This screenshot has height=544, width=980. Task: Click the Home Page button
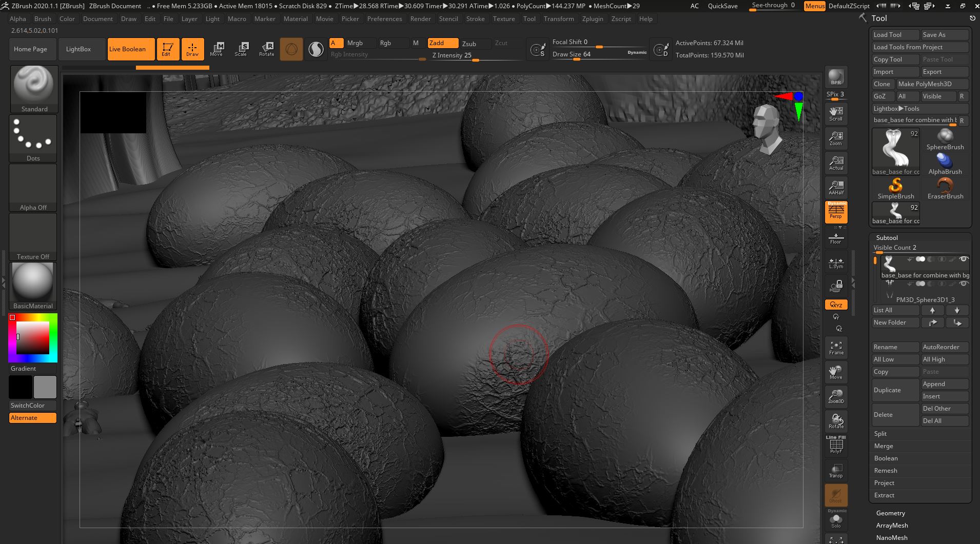pyautogui.click(x=33, y=49)
